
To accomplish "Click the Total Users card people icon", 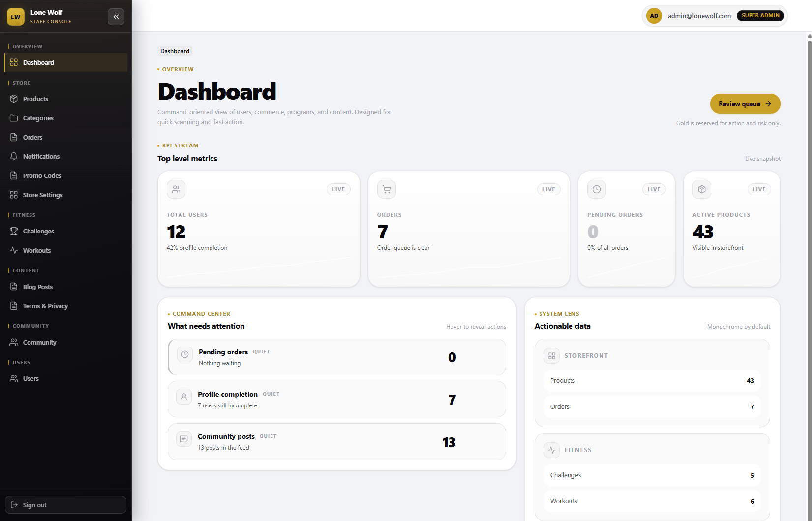I will (176, 189).
